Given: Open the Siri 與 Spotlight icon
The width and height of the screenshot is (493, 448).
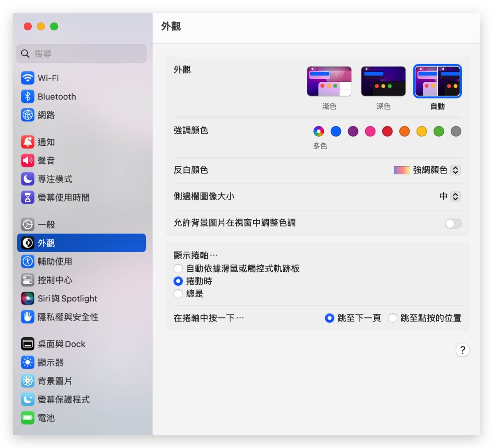Looking at the screenshot, I should 28,299.
